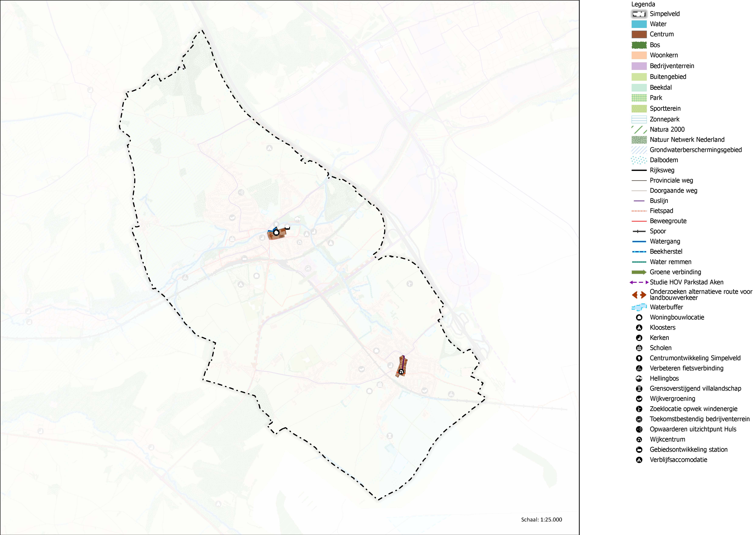
Task: Click the Studie HOV Parkstad Aken arrow
Action: [639, 282]
